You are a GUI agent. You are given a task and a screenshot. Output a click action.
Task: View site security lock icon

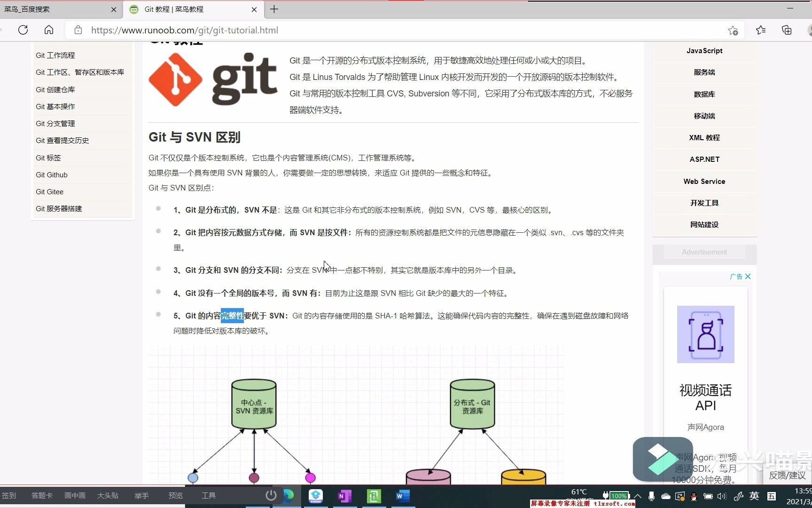click(x=78, y=30)
